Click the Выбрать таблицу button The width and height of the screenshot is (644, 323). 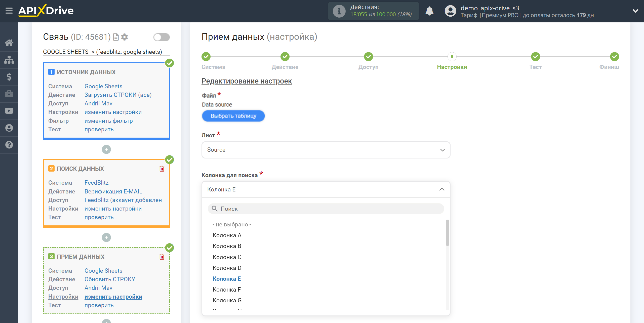233,116
